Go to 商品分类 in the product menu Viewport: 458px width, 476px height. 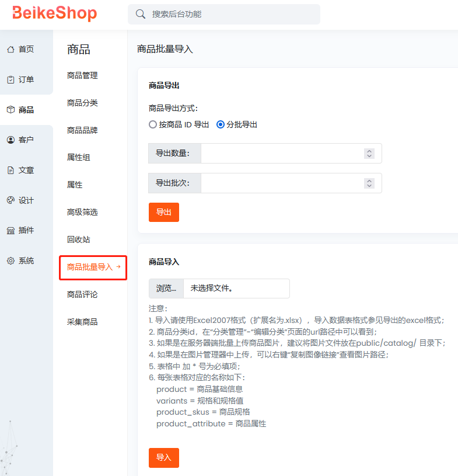(x=82, y=103)
